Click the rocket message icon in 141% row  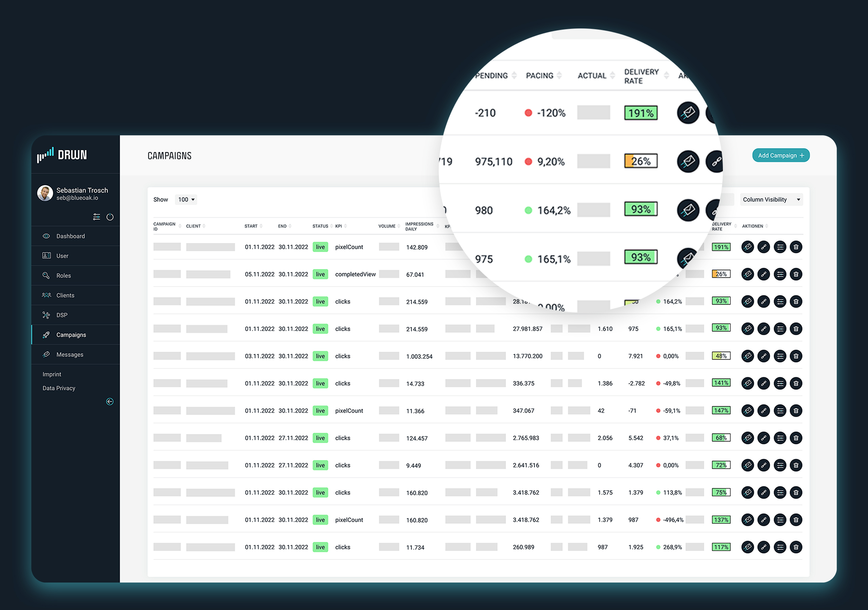pos(747,383)
